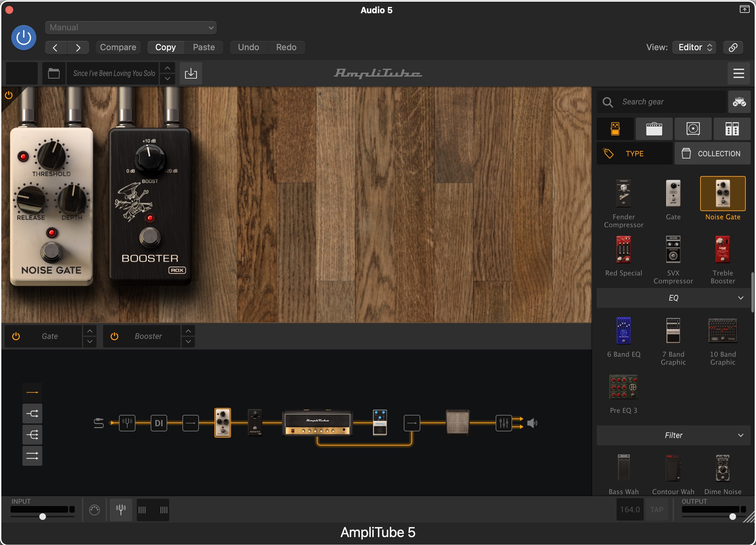Image resolution: width=756 pixels, height=545 pixels.
Task: Toggle the Booster pedal footswitch
Action: point(150,237)
